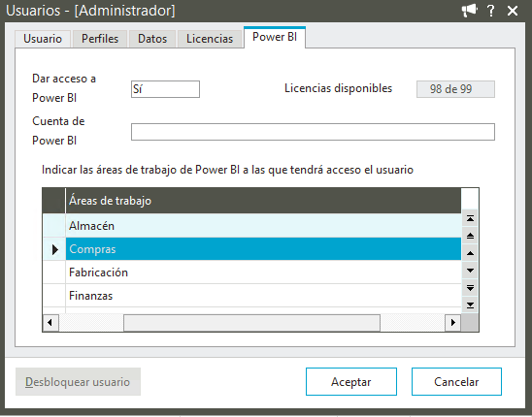Select the Finanzas workspace row
The image size is (532, 417).
[x=263, y=296]
